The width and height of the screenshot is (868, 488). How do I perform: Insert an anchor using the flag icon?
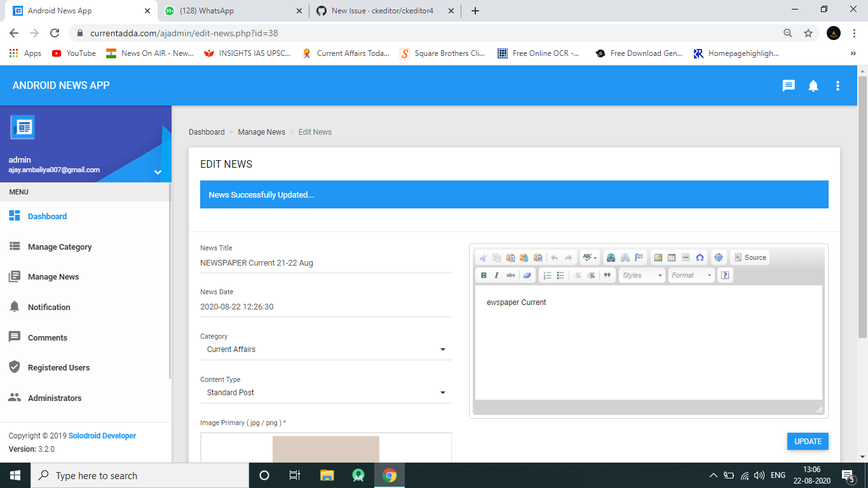coord(637,257)
